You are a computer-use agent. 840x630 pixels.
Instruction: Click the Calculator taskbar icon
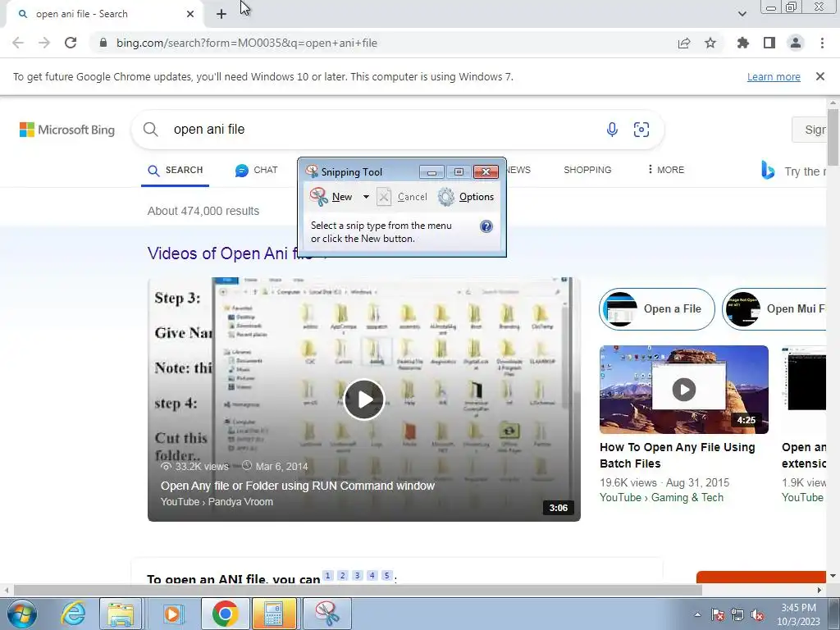(x=273, y=614)
